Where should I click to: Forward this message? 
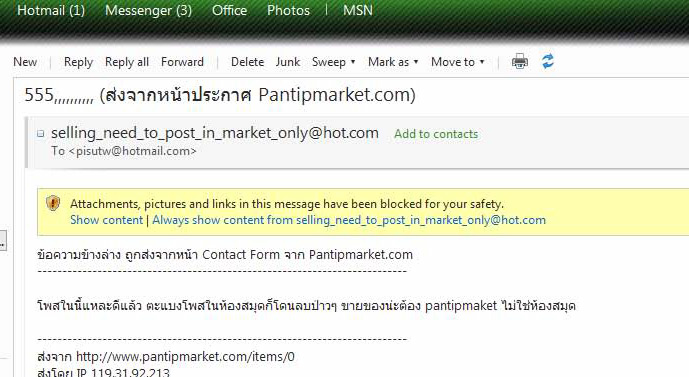point(182,62)
